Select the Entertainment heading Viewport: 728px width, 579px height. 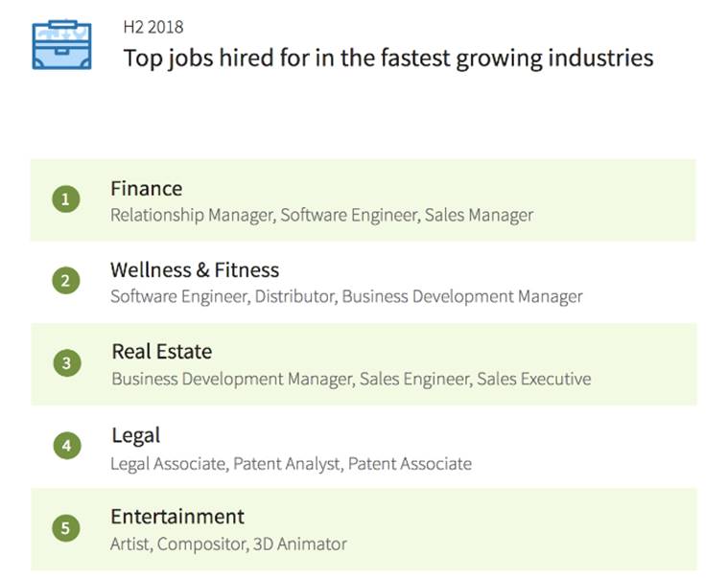point(177,517)
